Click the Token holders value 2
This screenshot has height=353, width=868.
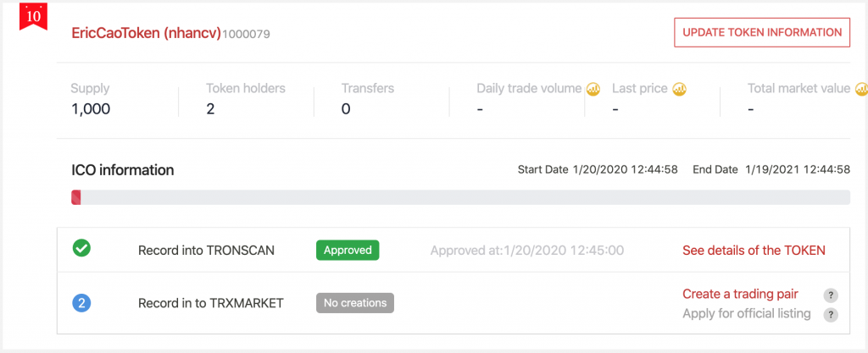pos(210,109)
